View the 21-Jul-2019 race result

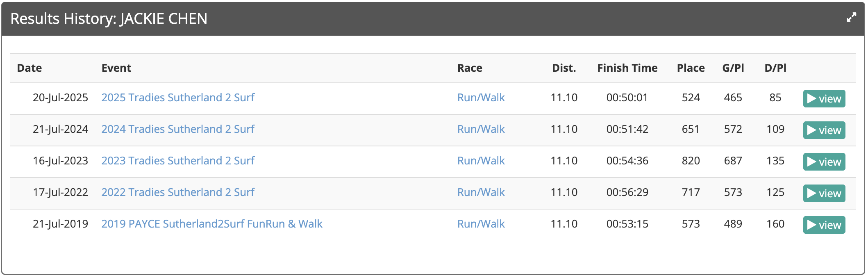(824, 225)
